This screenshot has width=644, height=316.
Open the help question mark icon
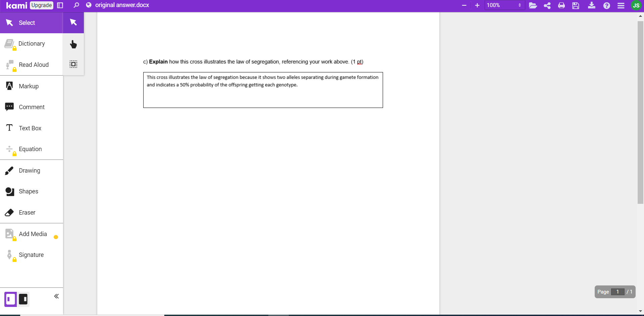point(606,5)
